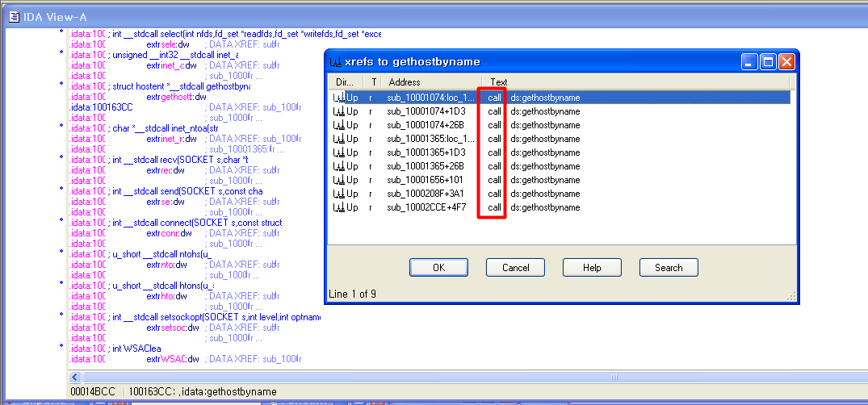Click the gethostbyname prototype line in IDA view
Screen dimensions: 868x405
159,86
